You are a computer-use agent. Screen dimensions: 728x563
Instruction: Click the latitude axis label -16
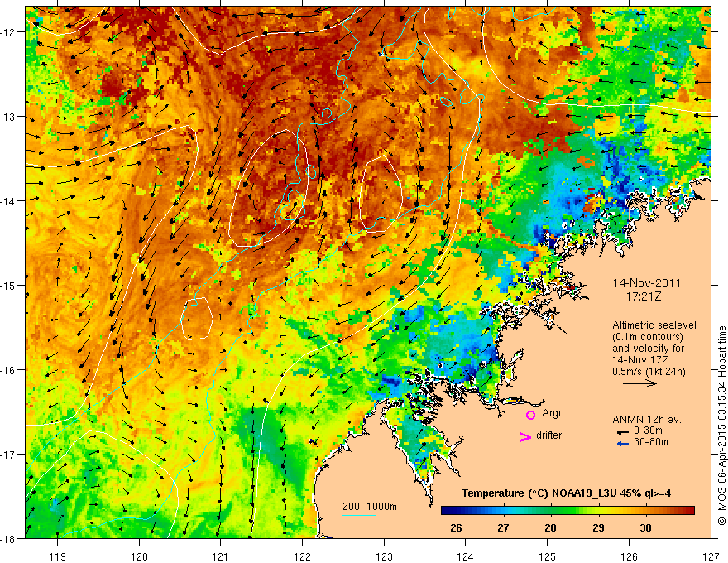point(10,370)
